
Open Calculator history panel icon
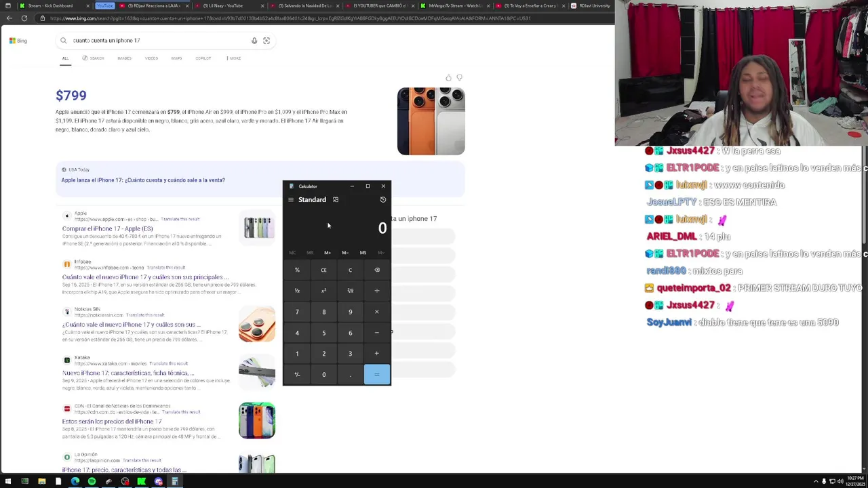click(383, 200)
